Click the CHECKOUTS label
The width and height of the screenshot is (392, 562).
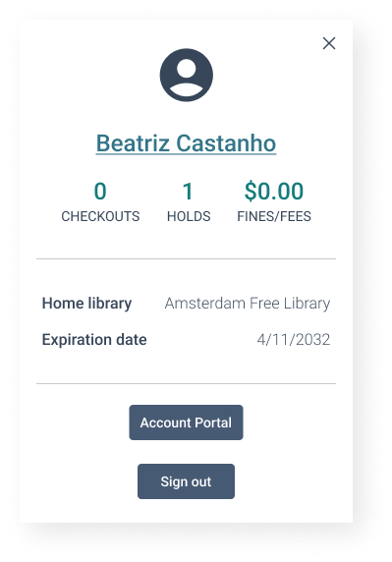pos(100,216)
